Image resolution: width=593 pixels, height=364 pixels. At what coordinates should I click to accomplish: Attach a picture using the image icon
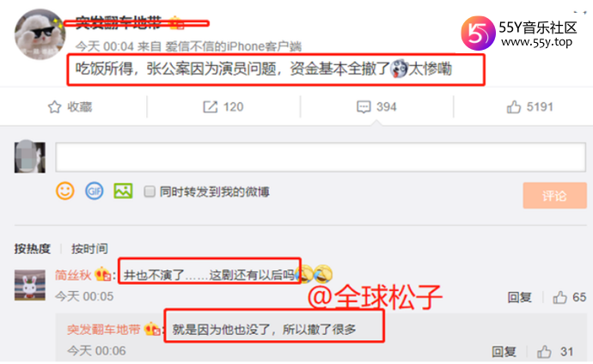tap(123, 191)
